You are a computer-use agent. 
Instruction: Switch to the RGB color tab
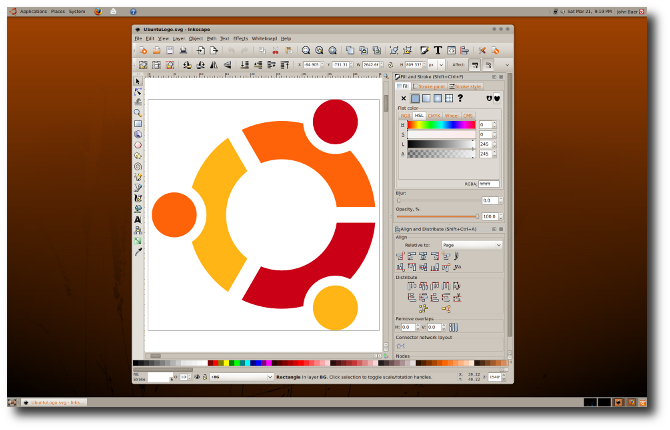405,116
